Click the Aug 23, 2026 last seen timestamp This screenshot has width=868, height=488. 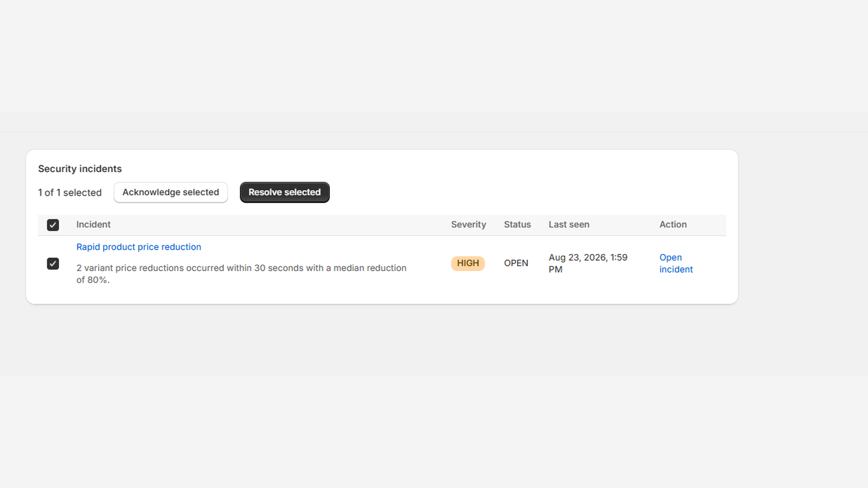(x=588, y=264)
